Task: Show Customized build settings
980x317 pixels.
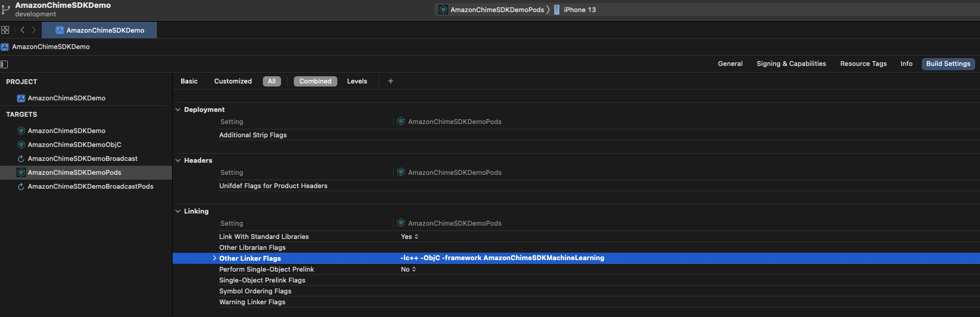Action: (x=233, y=81)
